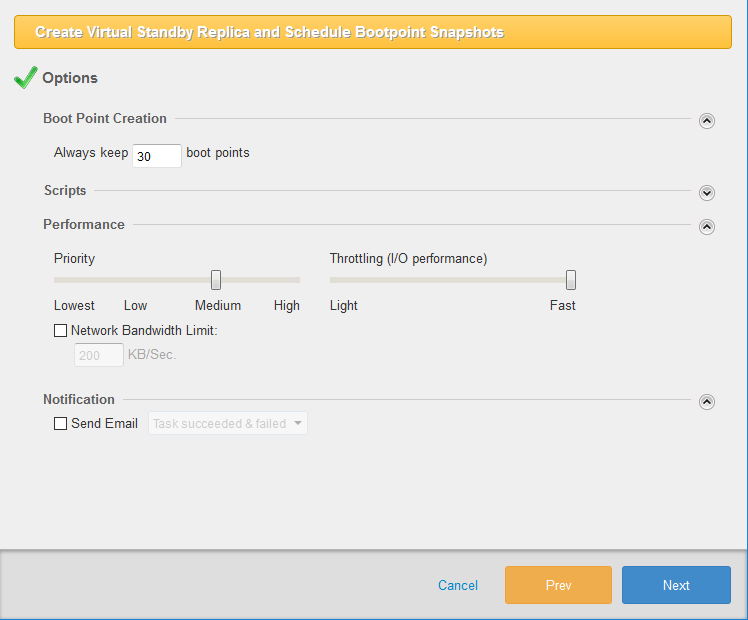Expand the Scripts section chevron
The image size is (748, 620).
coord(707,193)
